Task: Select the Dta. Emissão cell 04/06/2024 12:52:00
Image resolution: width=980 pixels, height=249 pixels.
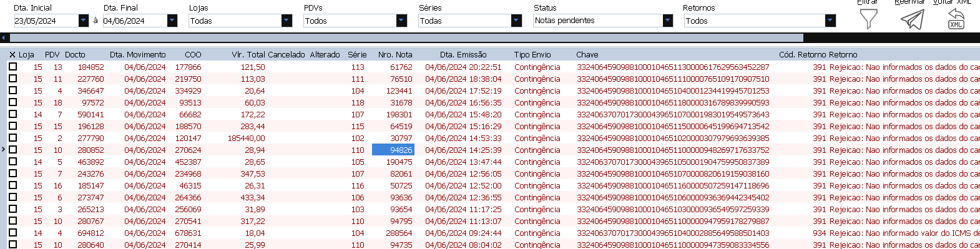Action: pyautogui.click(x=463, y=185)
